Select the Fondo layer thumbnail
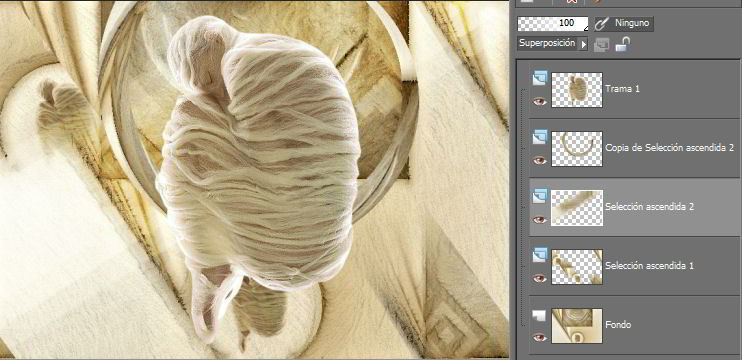Image resolution: width=742 pixels, height=360 pixels. (577, 326)
